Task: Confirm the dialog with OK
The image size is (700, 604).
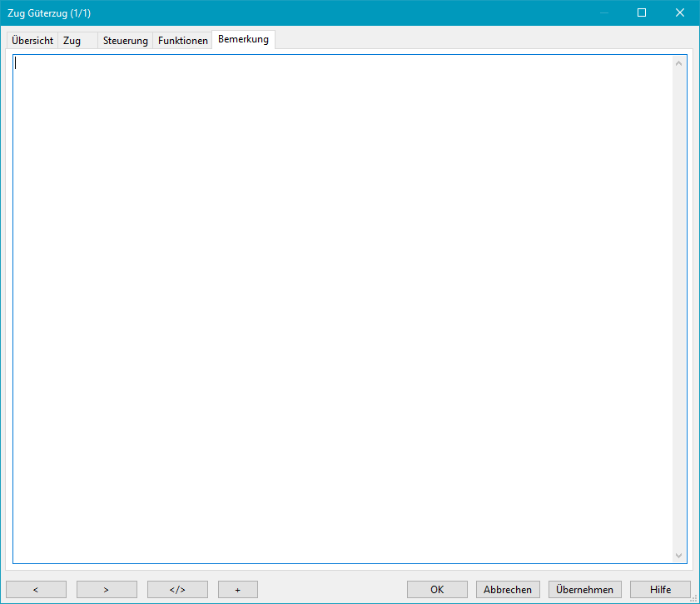Action: coord(437,589)
